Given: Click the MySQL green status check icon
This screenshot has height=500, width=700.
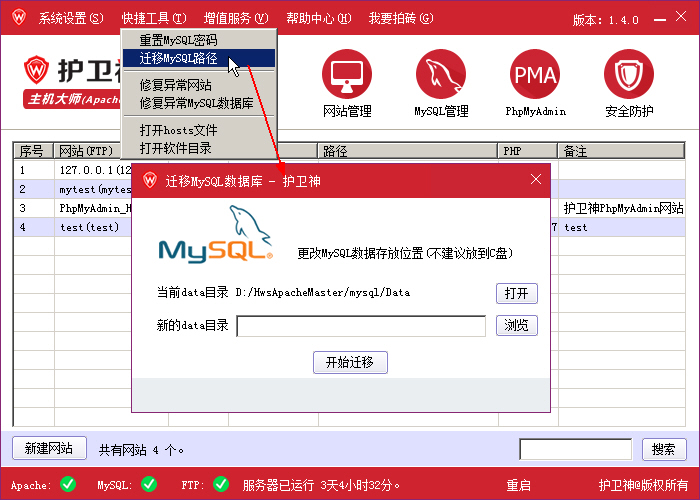Looking at the screenshot, I should click(149, 484).
